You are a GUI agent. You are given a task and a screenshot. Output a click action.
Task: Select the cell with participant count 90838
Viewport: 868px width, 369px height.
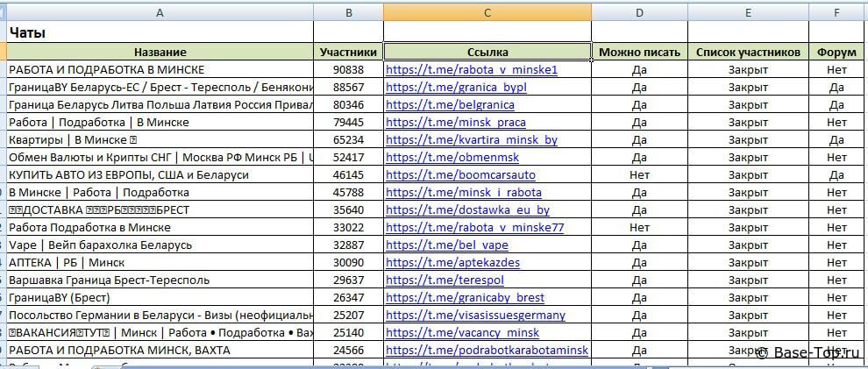click(348, 70)
